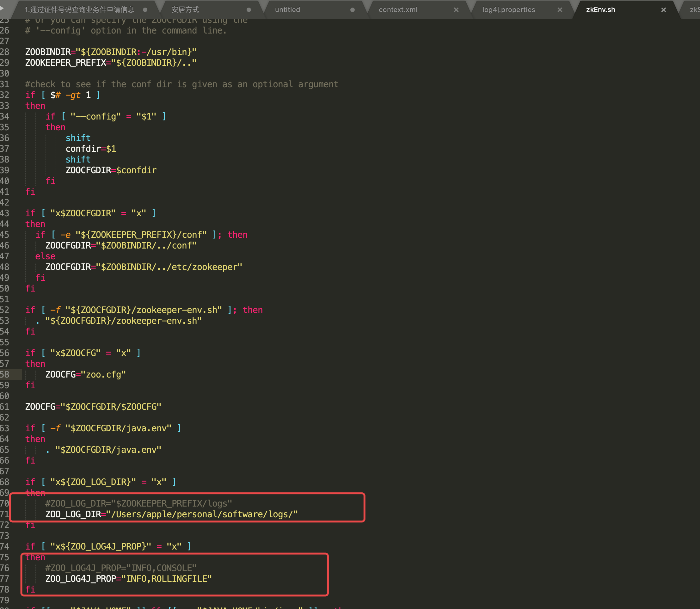
Task: Switch to the context.xml tab
Action: [397, 10]
